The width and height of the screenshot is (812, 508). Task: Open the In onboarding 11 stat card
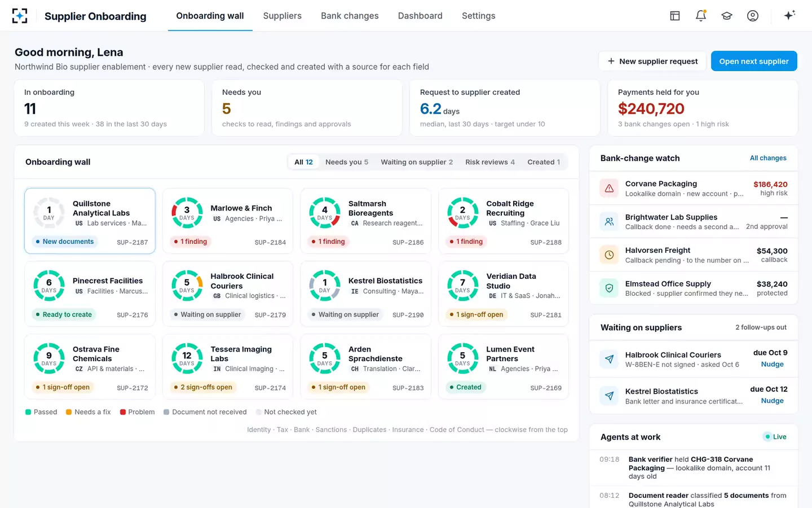pos(109,108)
